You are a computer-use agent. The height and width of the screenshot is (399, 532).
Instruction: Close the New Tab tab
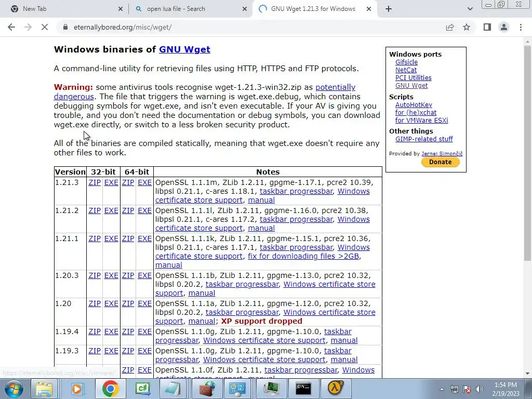pyautogui.click(x=121, y=9)
